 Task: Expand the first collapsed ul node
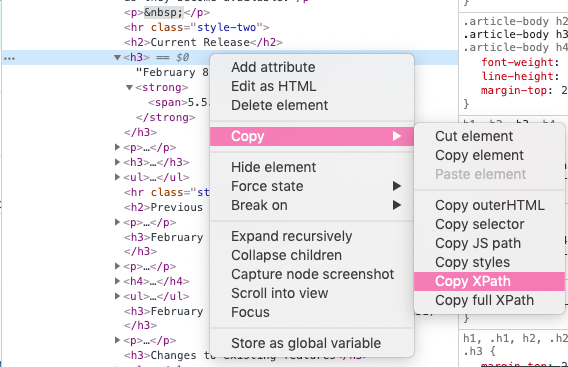[x=117, y=177]
